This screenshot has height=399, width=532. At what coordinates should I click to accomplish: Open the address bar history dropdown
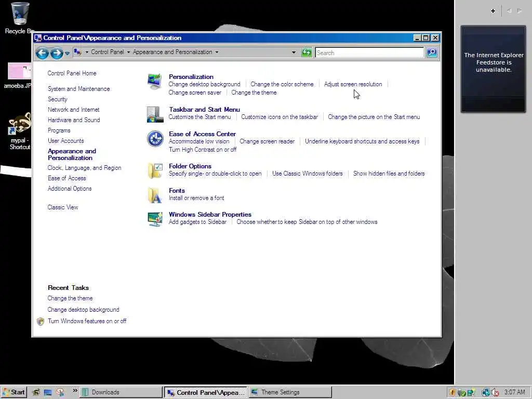click(x=294, y=52)
